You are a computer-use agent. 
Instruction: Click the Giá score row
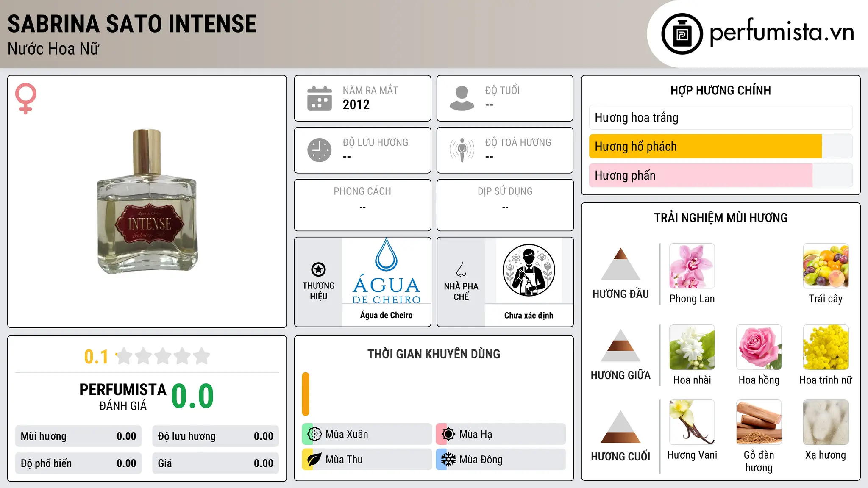(x=215, y=463)
